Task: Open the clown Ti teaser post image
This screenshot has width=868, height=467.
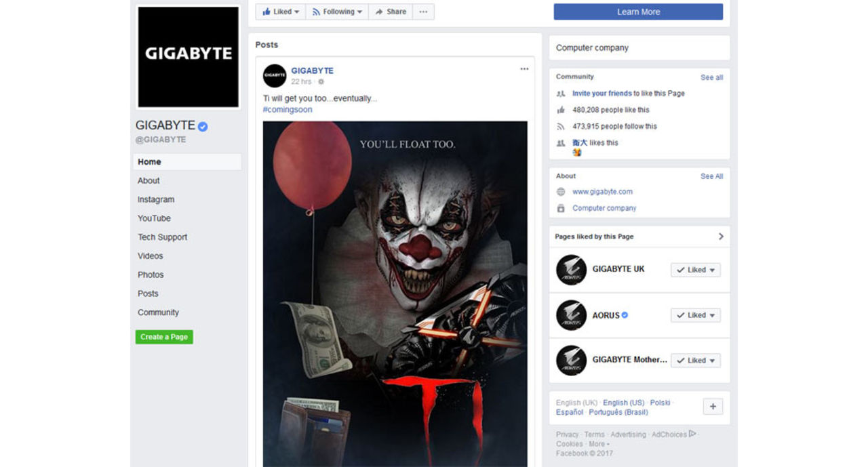Action: [x=395, y=293]
